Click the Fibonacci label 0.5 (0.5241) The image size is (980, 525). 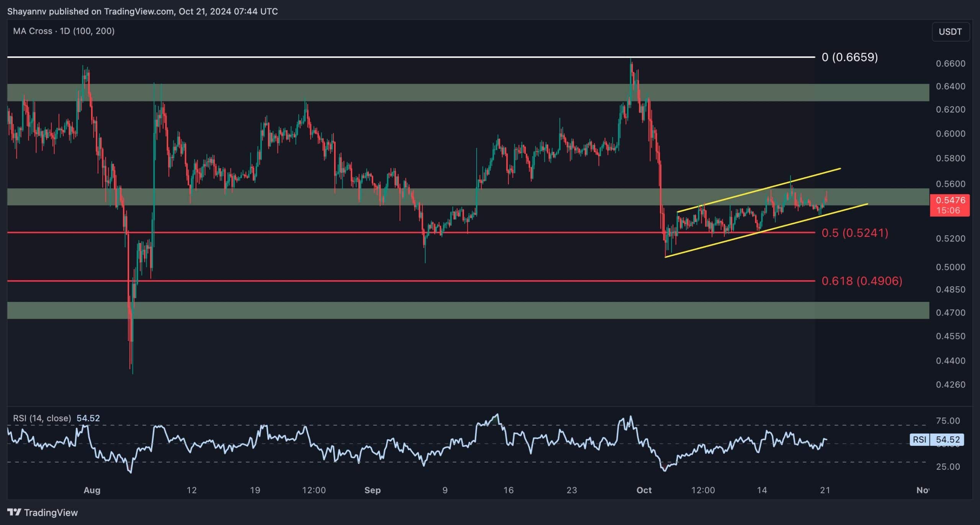855,233
